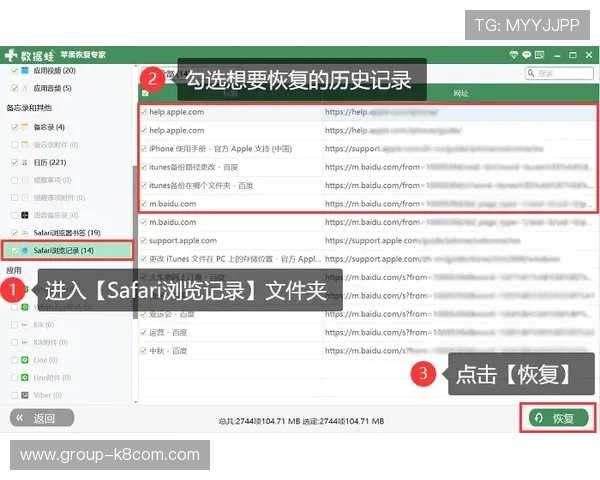Check the Viber (0) checkbox
This screenshot has height=480, width=600.
(x=15, y=395)
